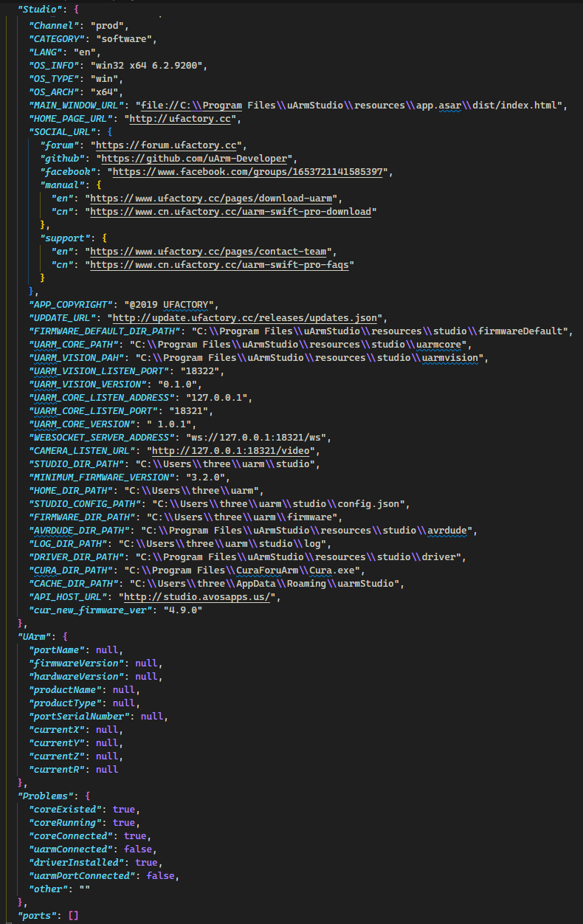The image size is (583, 924).
Task: Click the "DRIVER_DIR_PATH" key
Action: [x=78, y=556]
